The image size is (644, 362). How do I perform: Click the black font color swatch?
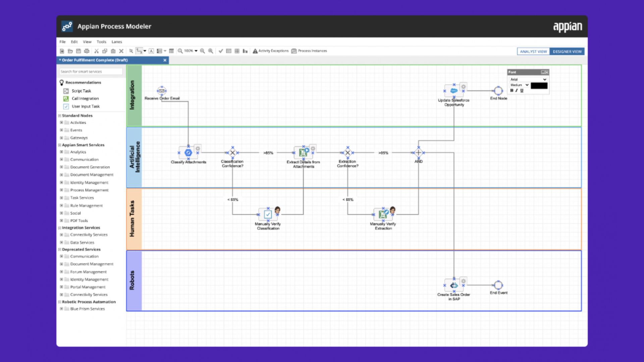(x=539, y=86)
